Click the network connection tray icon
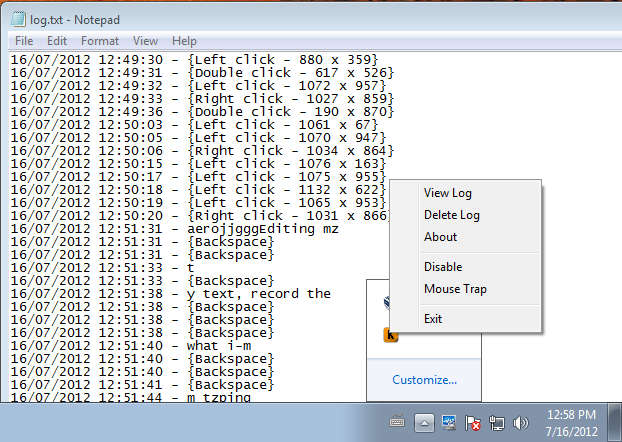 (x=497, y=423)
